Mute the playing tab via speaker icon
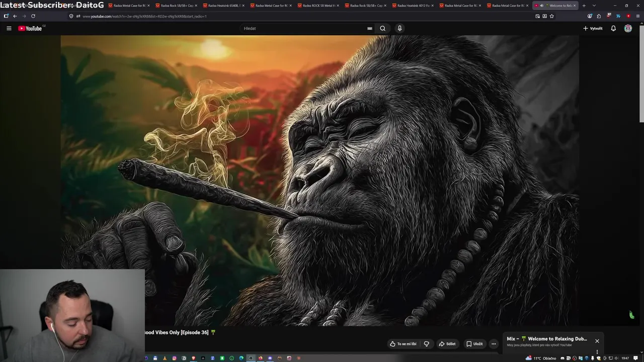This screenshot has width=644, height=362. 541,6
